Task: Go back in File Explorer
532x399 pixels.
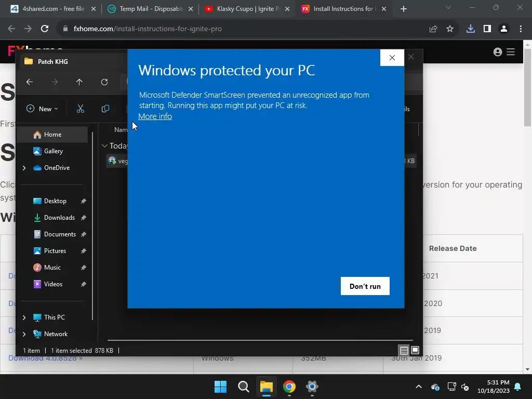Action: (x=30, y=82)
